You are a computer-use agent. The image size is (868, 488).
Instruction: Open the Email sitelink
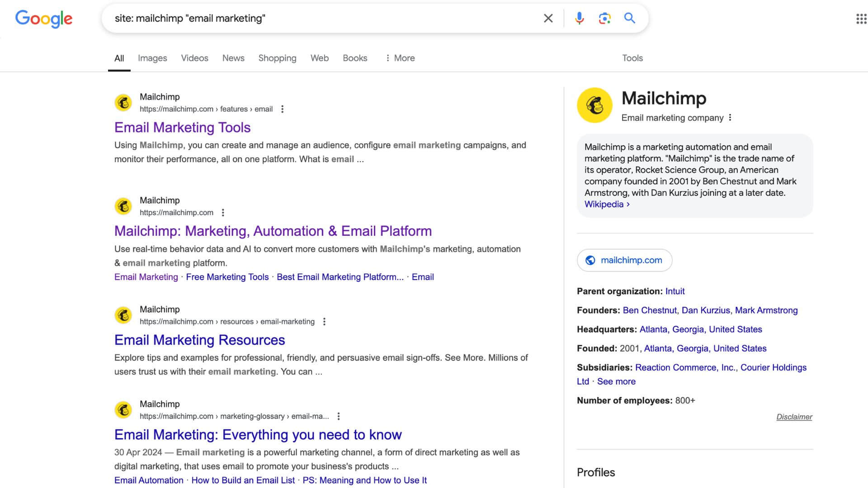pyautogui.click(x=423, y=277)
